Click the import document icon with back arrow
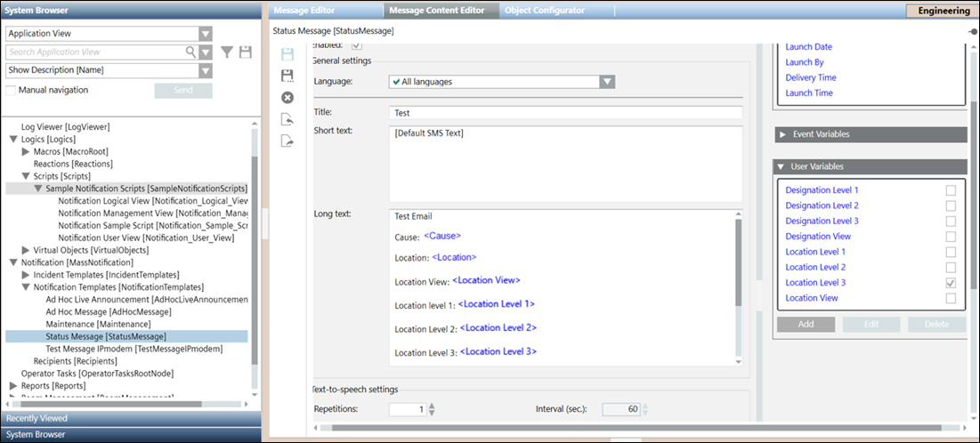Viewport: 980px width, 443px height. (x=288, y=119)
